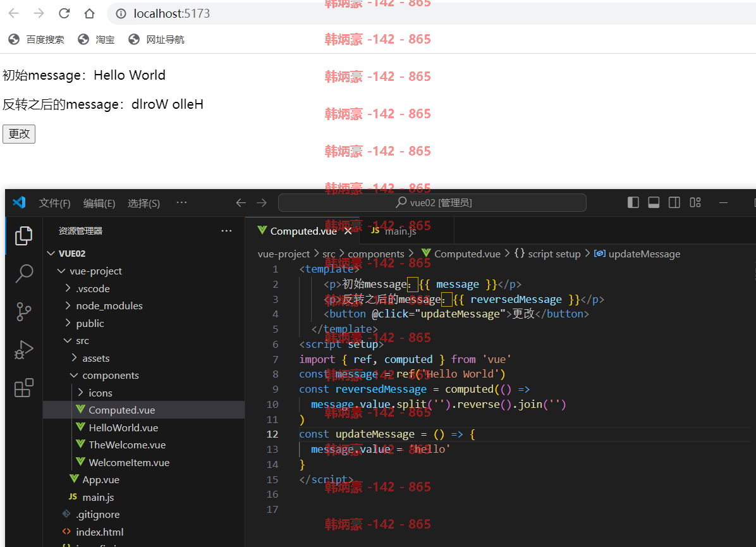Go forward in the browser
The width and height of the screenshot is (756, 547).
tap(39, 13)
